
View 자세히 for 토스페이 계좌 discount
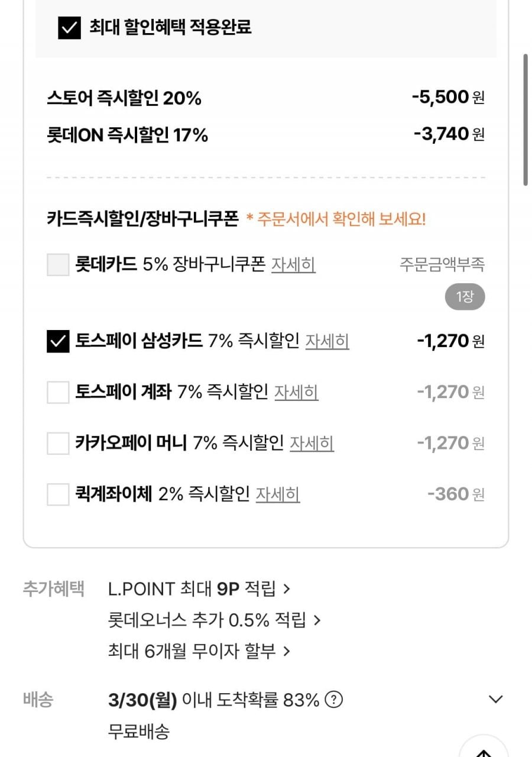point(296,392)
